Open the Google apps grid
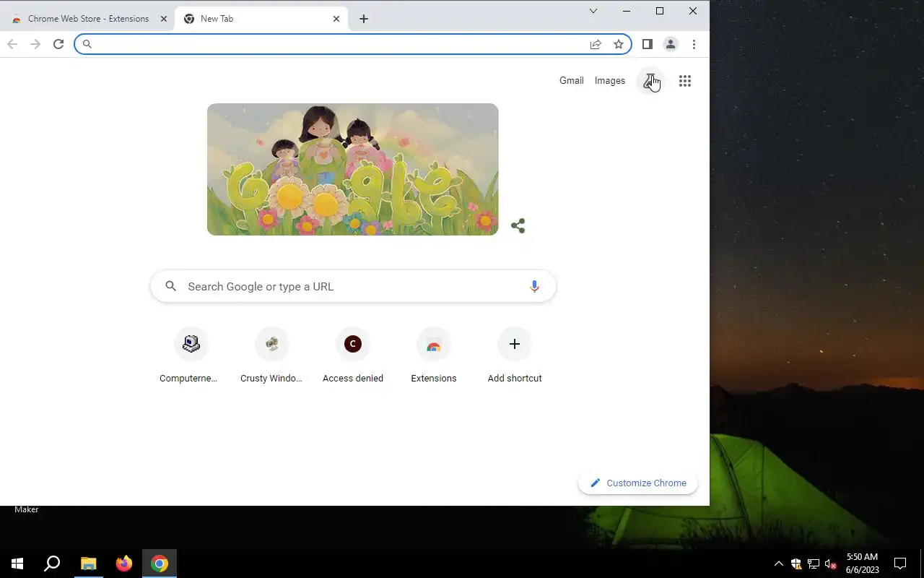Screen dimensions: 924x578 [685, 81]
